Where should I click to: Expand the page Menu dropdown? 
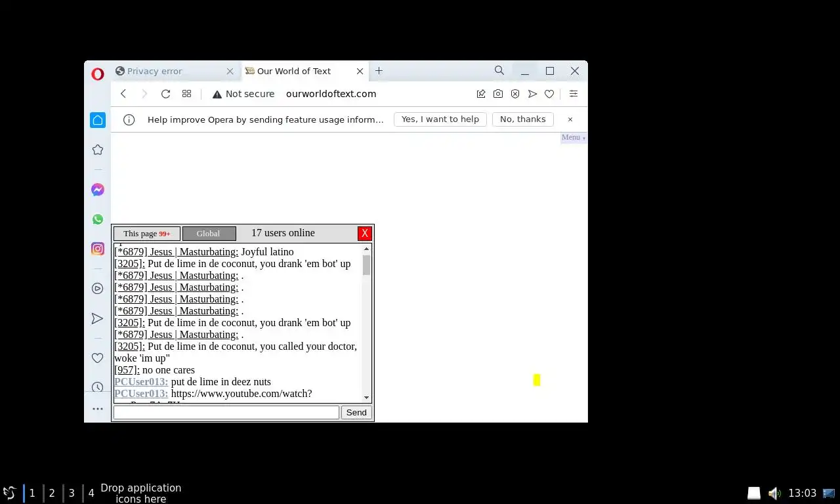coord(574,138)
